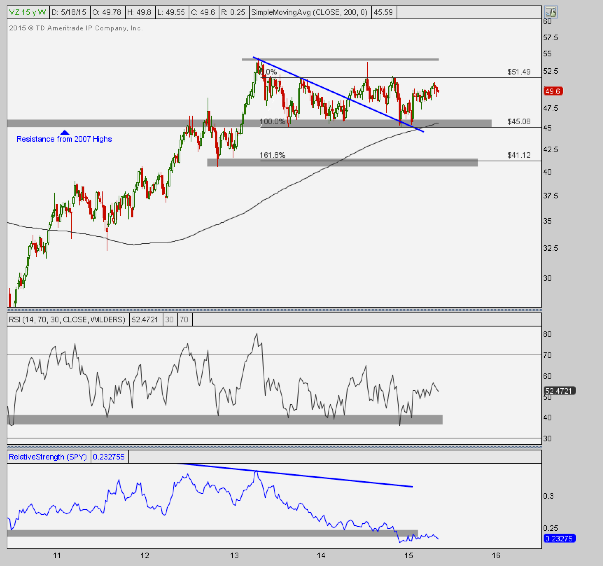Click the 161.8% Fibonacci extension label
Image resolution: width=603 pixels, height=566 pixels.
click(x=272, y=155)
